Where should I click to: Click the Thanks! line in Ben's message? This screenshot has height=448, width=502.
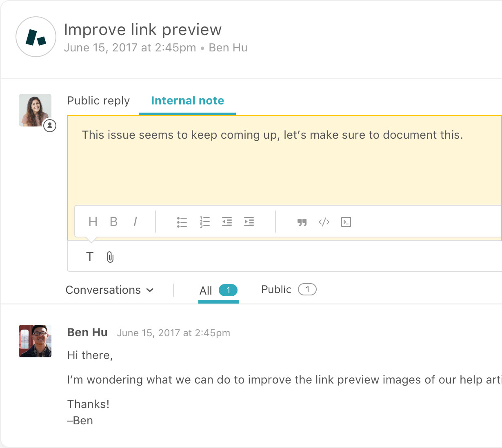(x=88, y=404)
